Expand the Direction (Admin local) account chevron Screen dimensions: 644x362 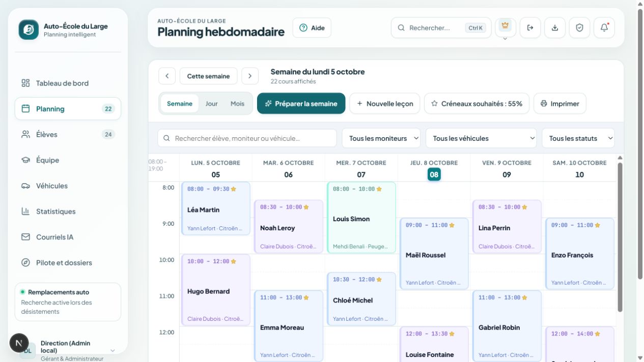coord(113,350)
